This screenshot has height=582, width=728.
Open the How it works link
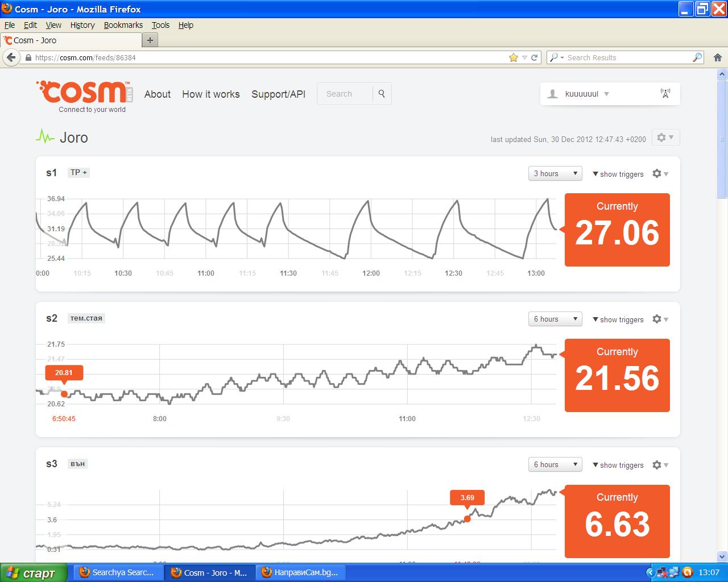click(210, 94)
